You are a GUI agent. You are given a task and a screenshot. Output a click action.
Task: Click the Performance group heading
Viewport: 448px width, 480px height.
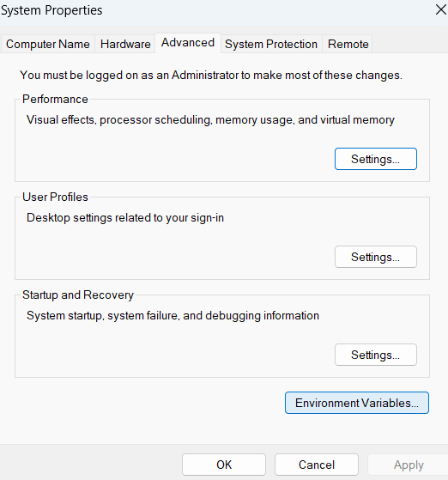click(55, 100)
